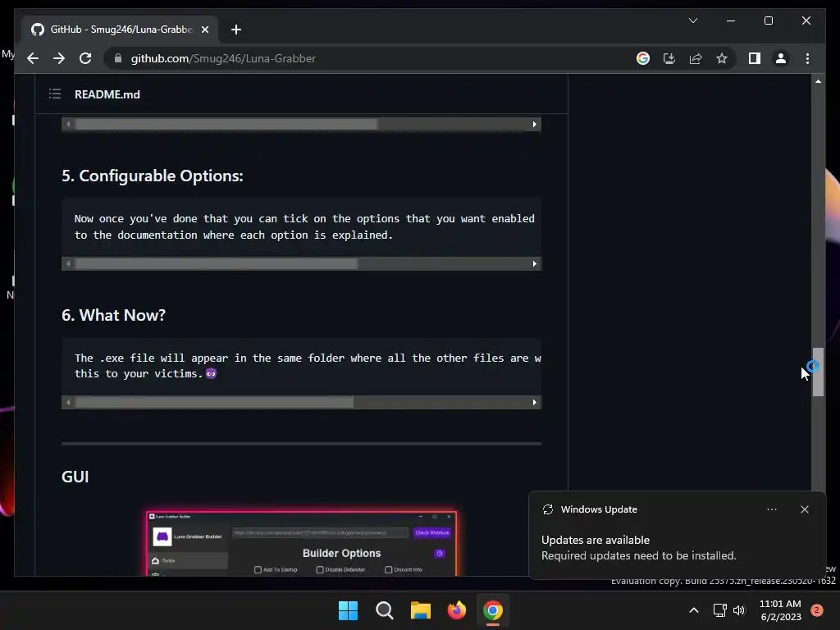This screenshot has height=630, width=840.
Task: Click the Chrome icon in the taskbar
Action: (493, 610)
